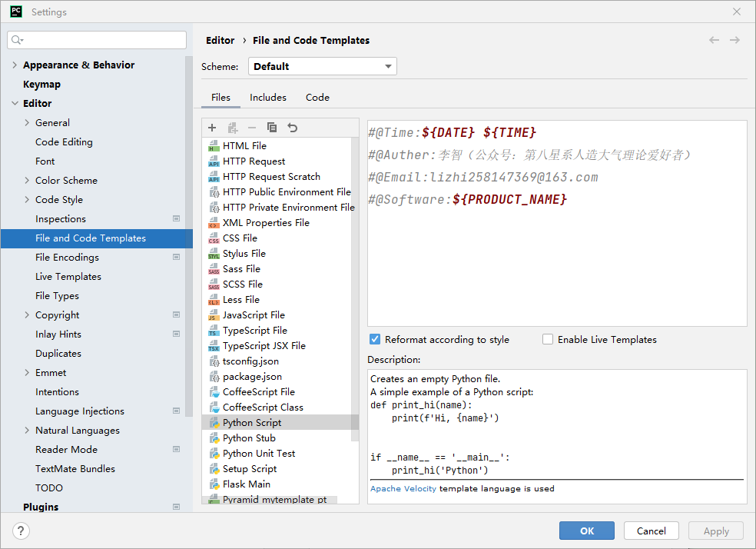
Task: Expand the Emmet node
Action: tap(27, 372)
